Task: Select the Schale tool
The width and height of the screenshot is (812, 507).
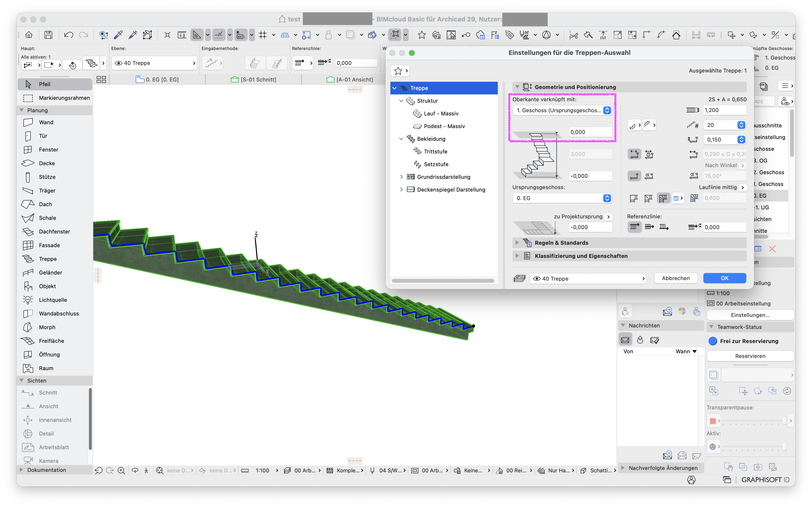Action: [55, 218]
